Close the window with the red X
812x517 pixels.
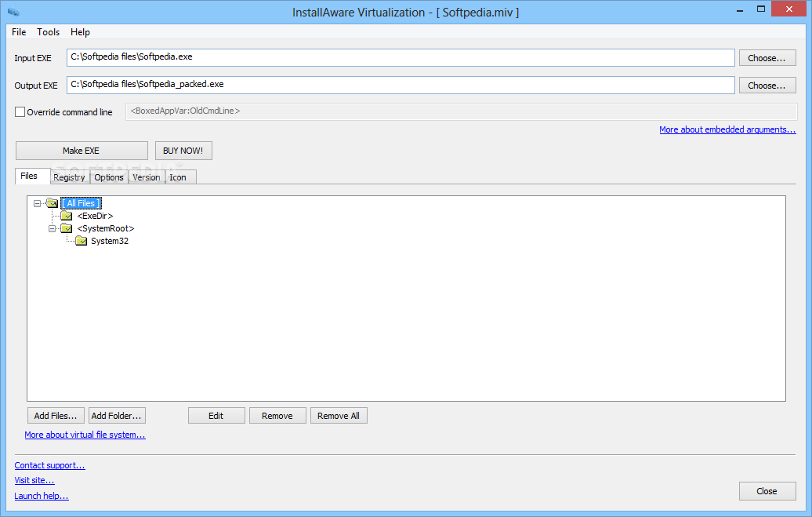point(788,9)
